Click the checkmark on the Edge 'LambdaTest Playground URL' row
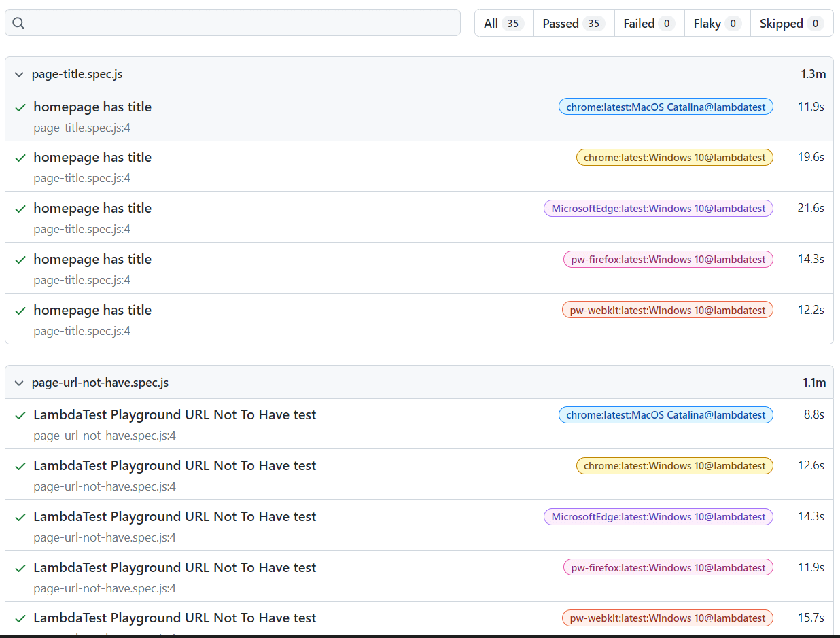Image resolution: width=840 pixels, height=638 pixels. [20, 516]
